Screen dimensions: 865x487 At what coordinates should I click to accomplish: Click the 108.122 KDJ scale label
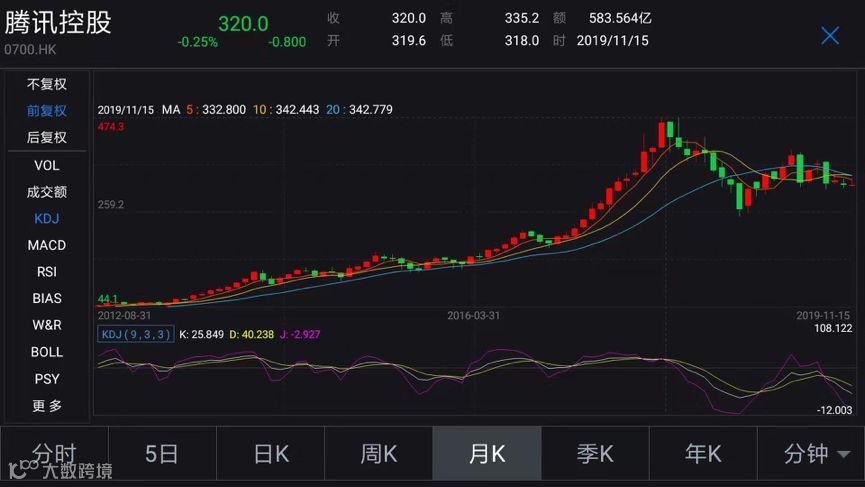coord(833,329)
